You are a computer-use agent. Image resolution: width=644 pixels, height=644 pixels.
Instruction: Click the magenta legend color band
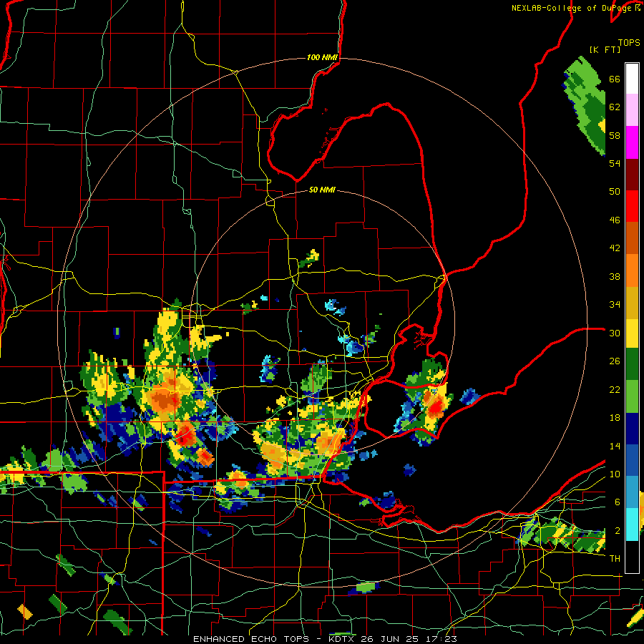tap(632, 142)
